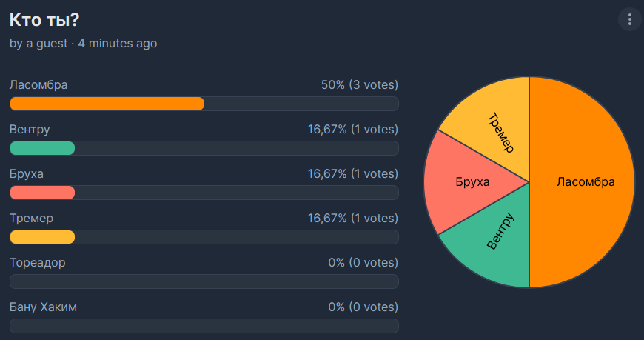This screenshot has width=644, height=340.
Task: Select the Бану Хаким option label
Action: tap(43, 307)
